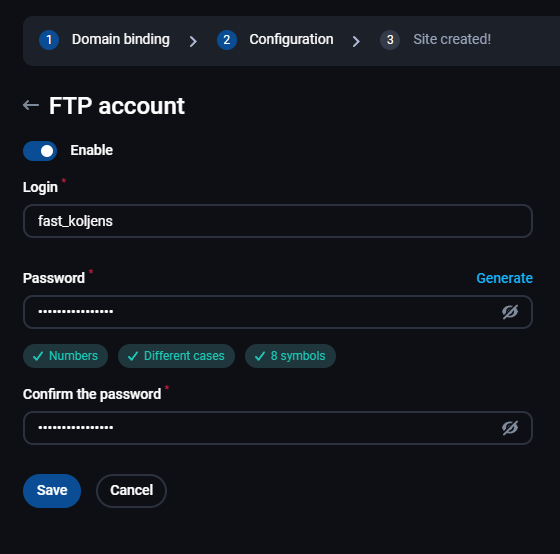Save the FTP account settings
The width and height of the screenshot is (560, 554).
52,491
